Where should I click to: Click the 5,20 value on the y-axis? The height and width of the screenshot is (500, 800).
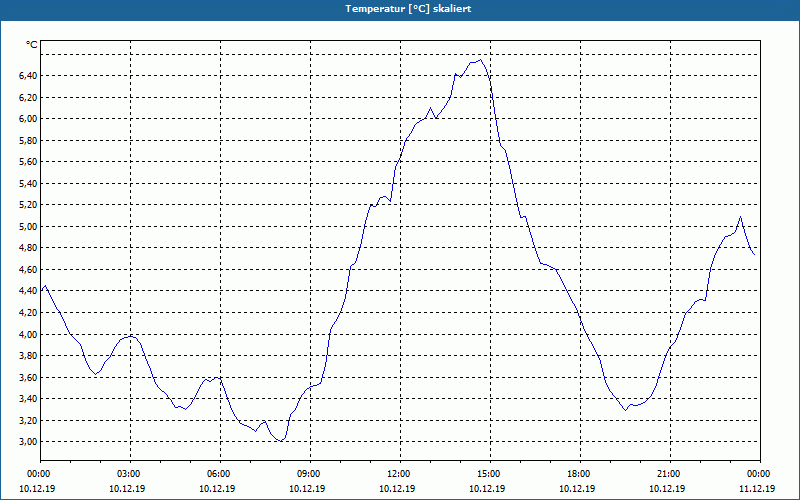coord(29,205)
